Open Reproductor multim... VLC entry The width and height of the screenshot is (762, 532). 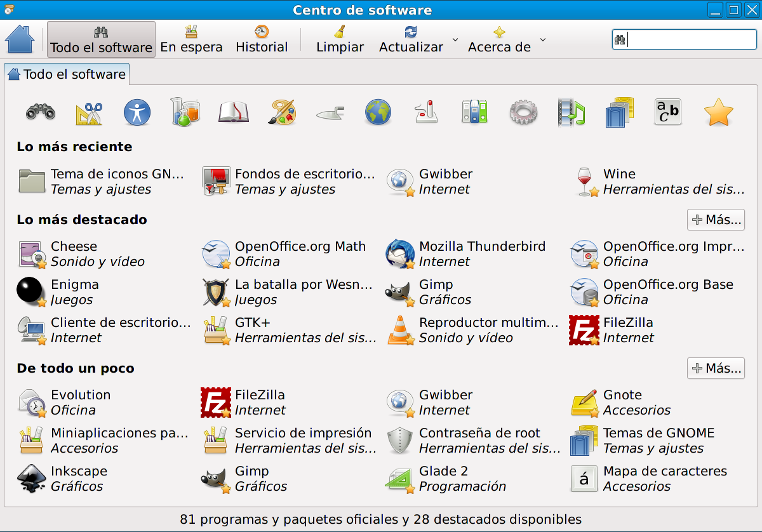(x=472, y=330)
